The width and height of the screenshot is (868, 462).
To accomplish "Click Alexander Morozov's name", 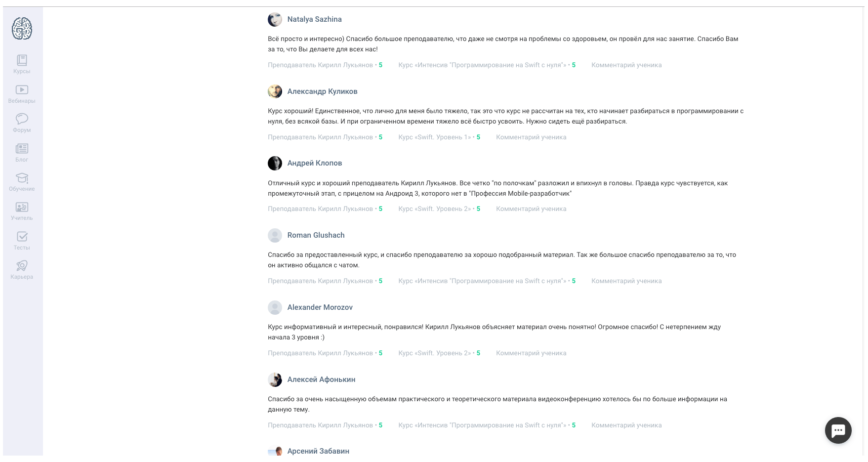I will pyautogui.click(x=320, y=307).
